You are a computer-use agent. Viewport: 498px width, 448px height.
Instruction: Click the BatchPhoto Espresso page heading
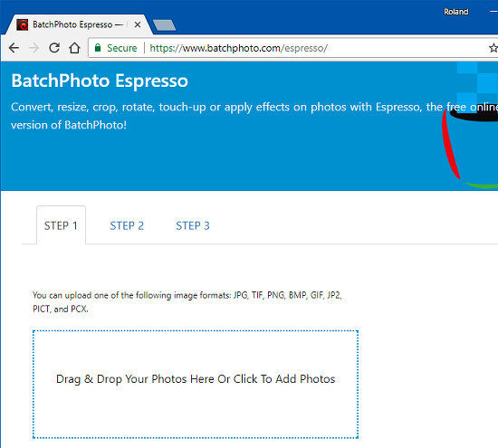click(x=100, y=81)
